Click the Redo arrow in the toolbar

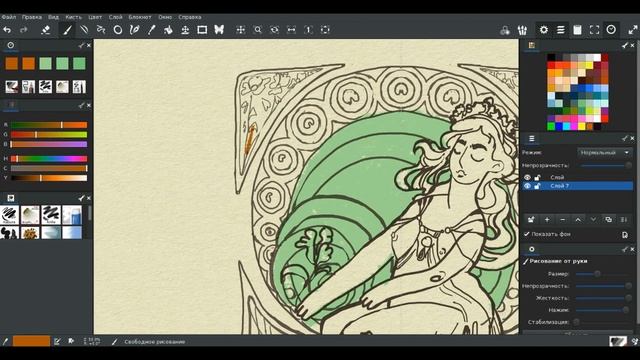24,30
